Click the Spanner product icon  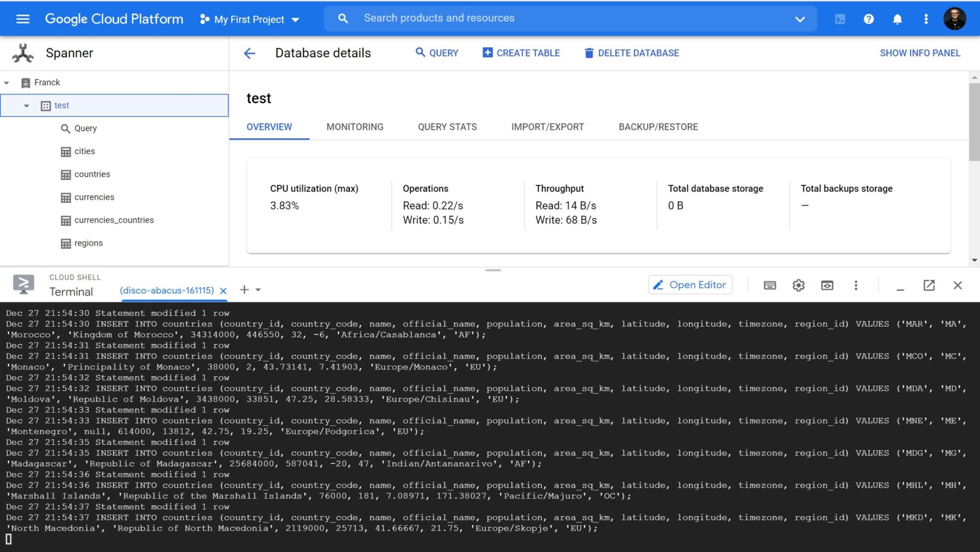point(23,53)
